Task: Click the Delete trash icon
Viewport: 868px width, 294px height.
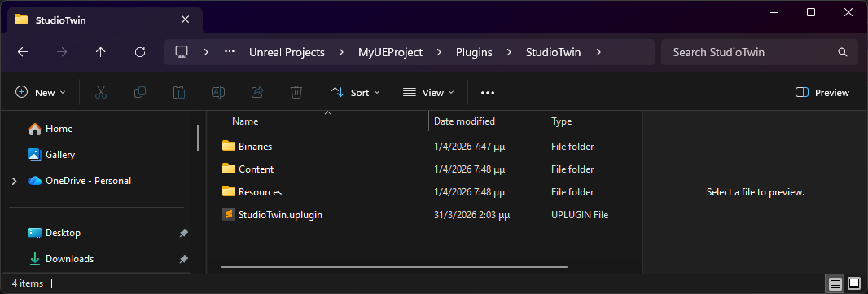Action: pyautogui.click(x=296, y=93)
